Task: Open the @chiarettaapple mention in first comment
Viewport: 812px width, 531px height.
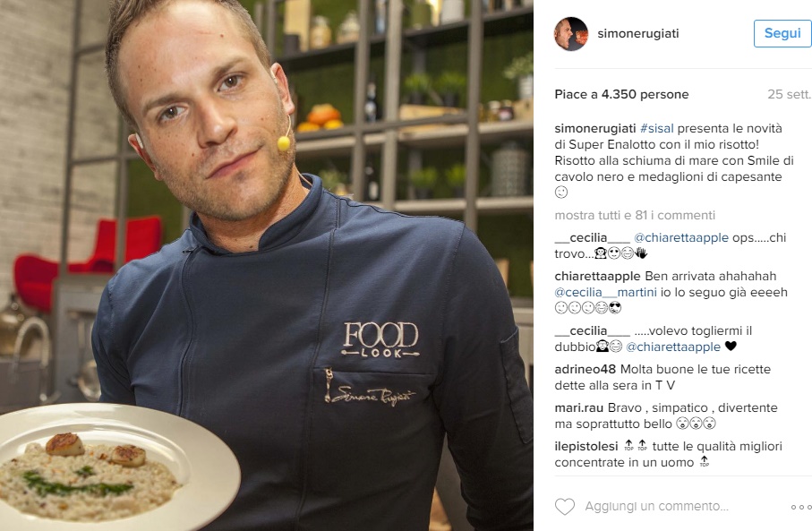Action: coord(681,238)
